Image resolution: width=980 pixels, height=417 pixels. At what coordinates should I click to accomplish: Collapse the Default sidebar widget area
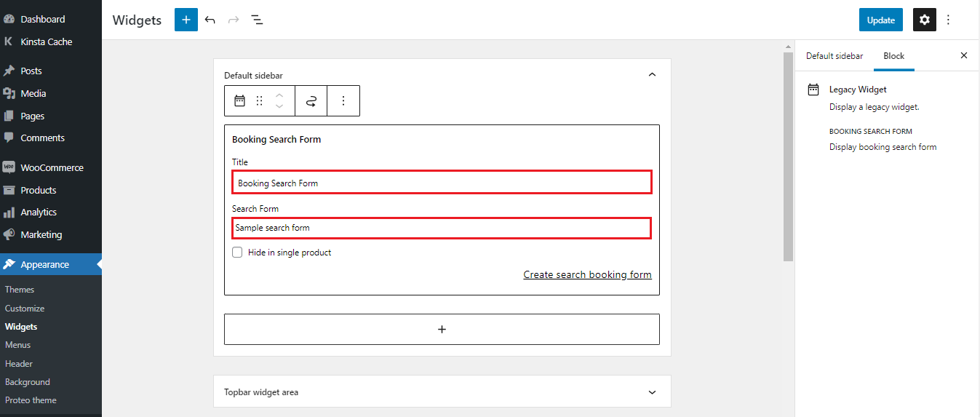tap(652, 75)
